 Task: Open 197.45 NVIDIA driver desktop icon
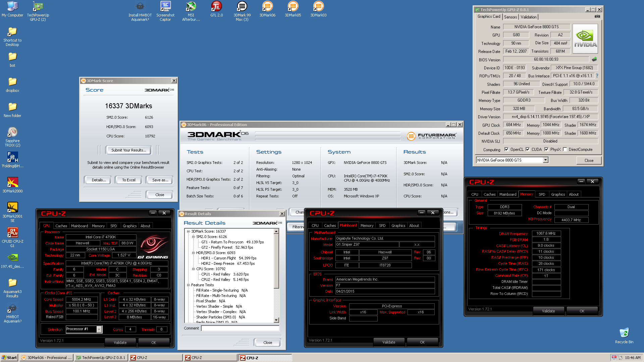click(x=12, y=260)
